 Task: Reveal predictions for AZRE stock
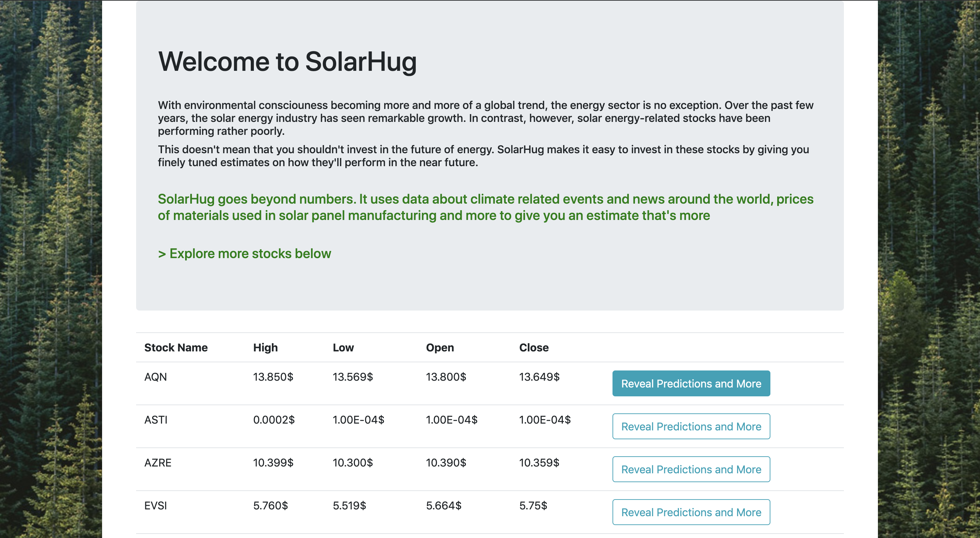click(691, 470)
